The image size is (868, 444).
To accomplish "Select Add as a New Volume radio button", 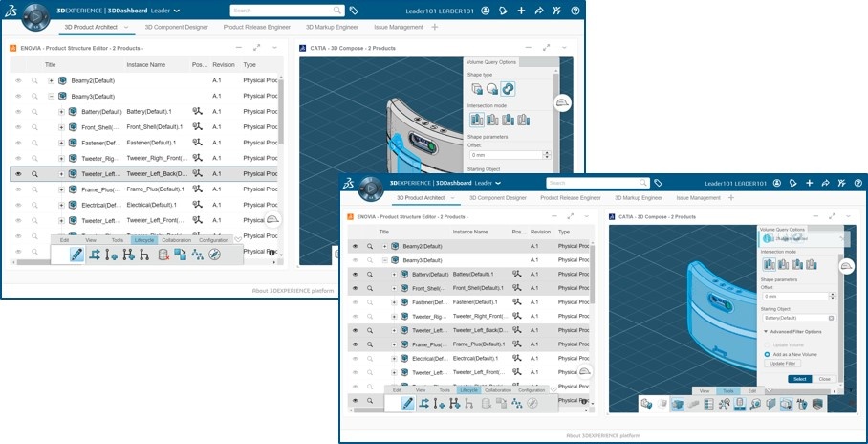I will point(767,354).
